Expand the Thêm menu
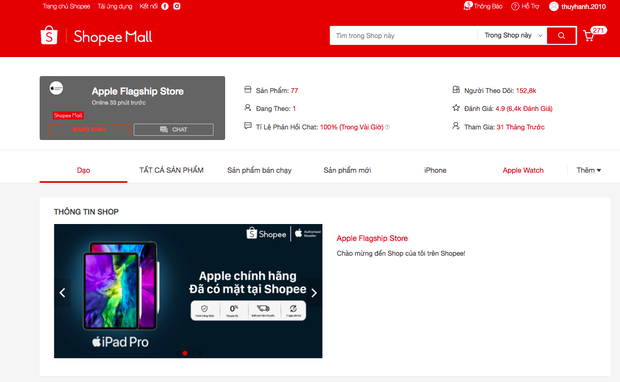This screenshot has width=620, height=382. pos(588,170)
